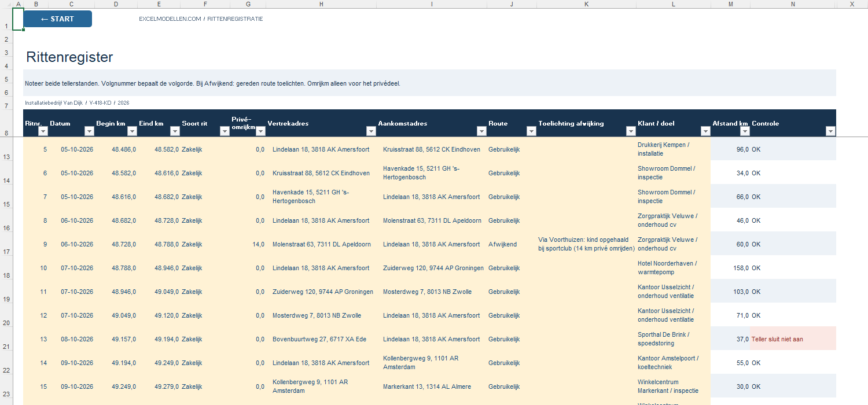This screenshot has width=868, height=405.
Task: Click 'Installatiebedrijf Van Dijk / V-418-KD / 2026' line
Action: click(x=76, y=103)
